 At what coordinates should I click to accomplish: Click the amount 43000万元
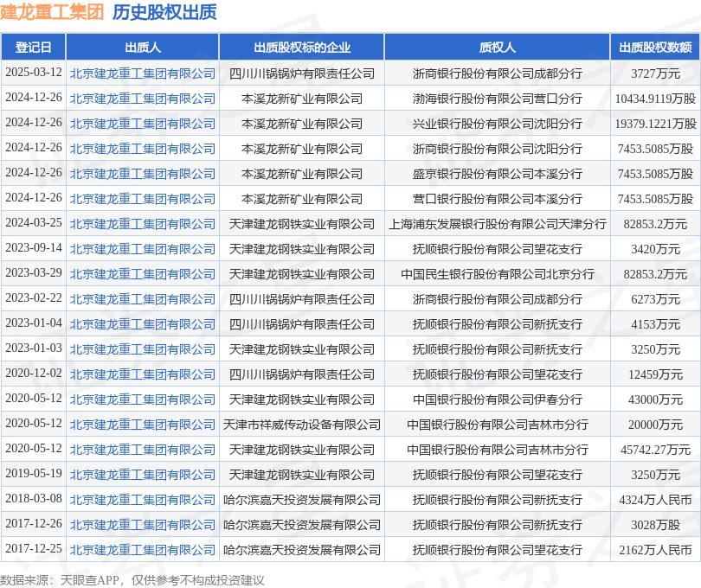tap(655, 399)
